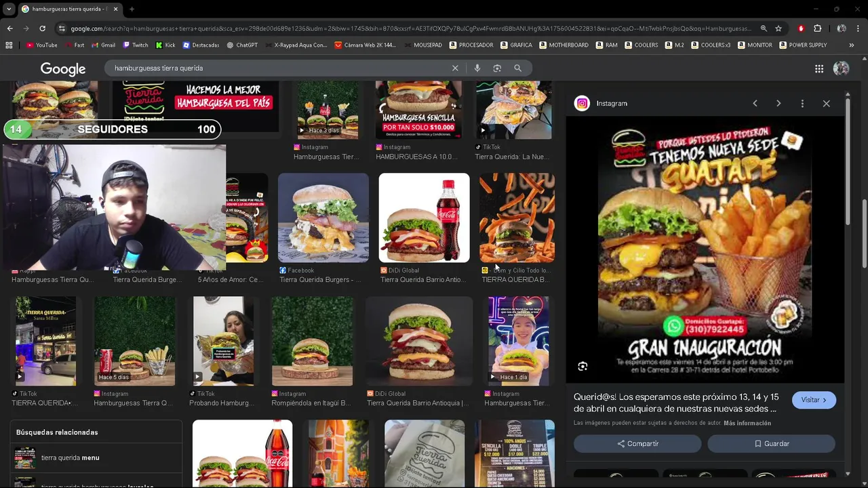Screen dimensions: 868x488
Task: Open the Gmail bookmark
Action: pyautogui.click(x=103, y=45)
